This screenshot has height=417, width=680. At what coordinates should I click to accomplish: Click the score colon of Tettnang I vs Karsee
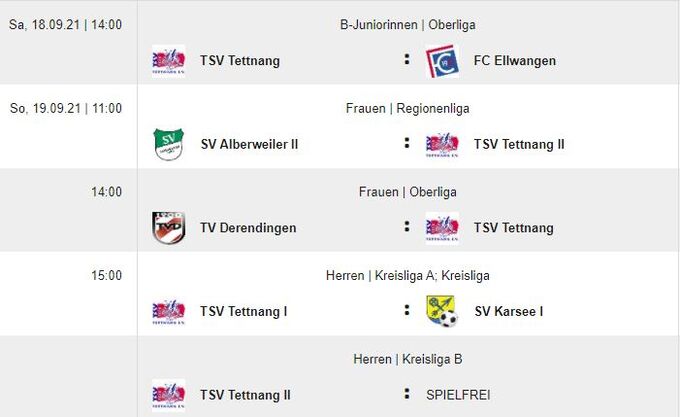407,311
